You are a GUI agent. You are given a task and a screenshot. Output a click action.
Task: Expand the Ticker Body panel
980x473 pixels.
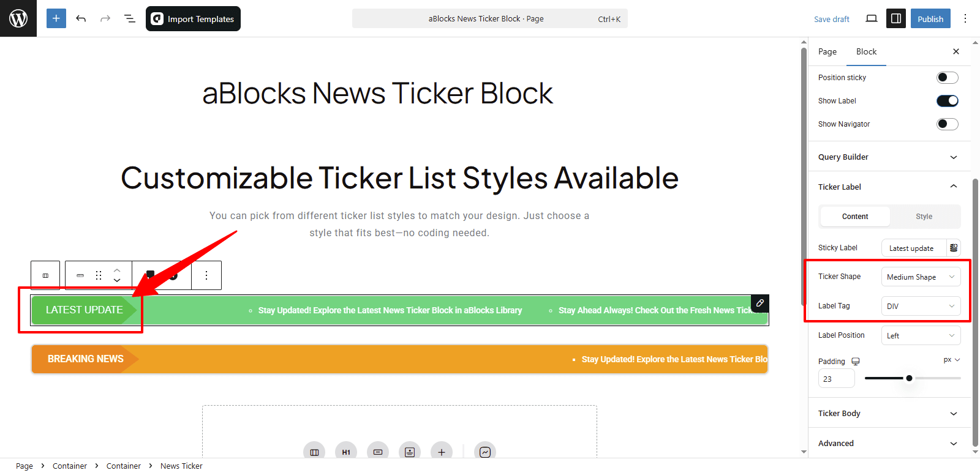pos(889,413)
